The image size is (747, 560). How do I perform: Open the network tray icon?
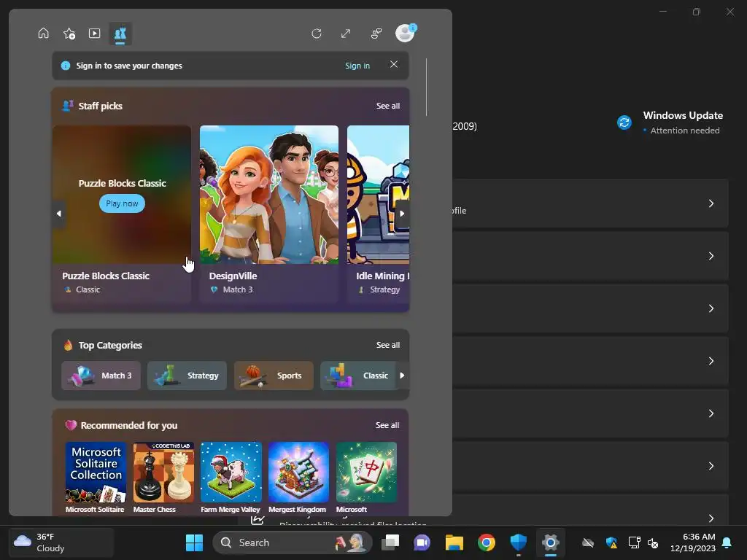coord(634,542)
